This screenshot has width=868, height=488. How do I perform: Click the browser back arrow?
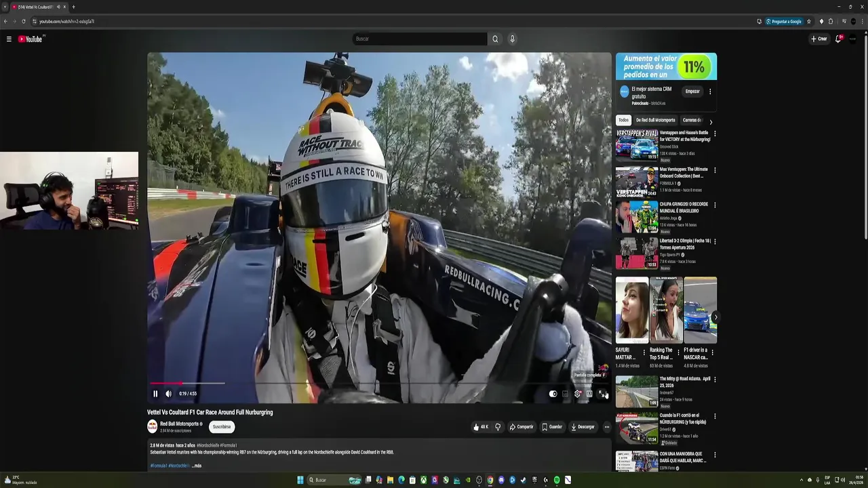pos(5,21)
